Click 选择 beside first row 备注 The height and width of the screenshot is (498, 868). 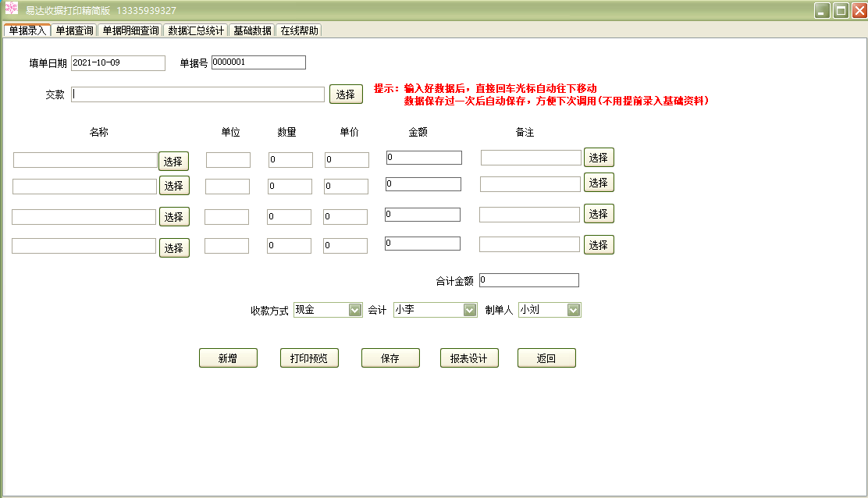pyautogui.click(x=599, y=158)
